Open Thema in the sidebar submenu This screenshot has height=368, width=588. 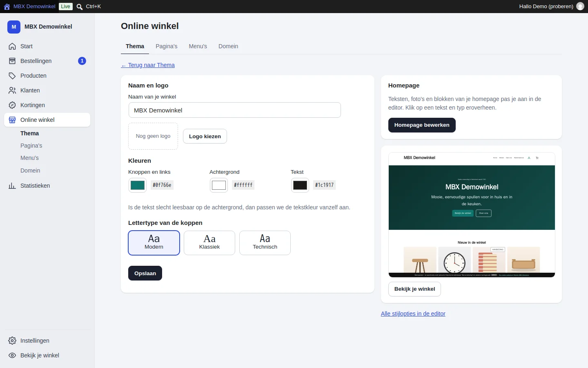coord(30,133)
